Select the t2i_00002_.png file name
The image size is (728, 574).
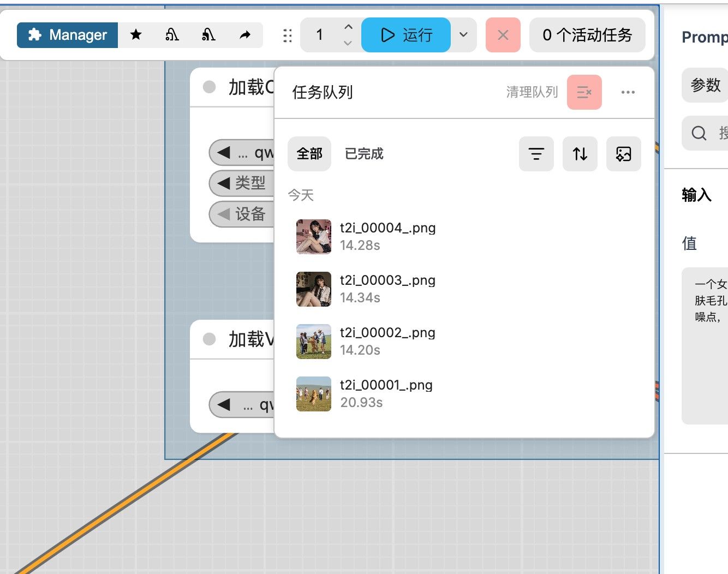click(387, 333)
